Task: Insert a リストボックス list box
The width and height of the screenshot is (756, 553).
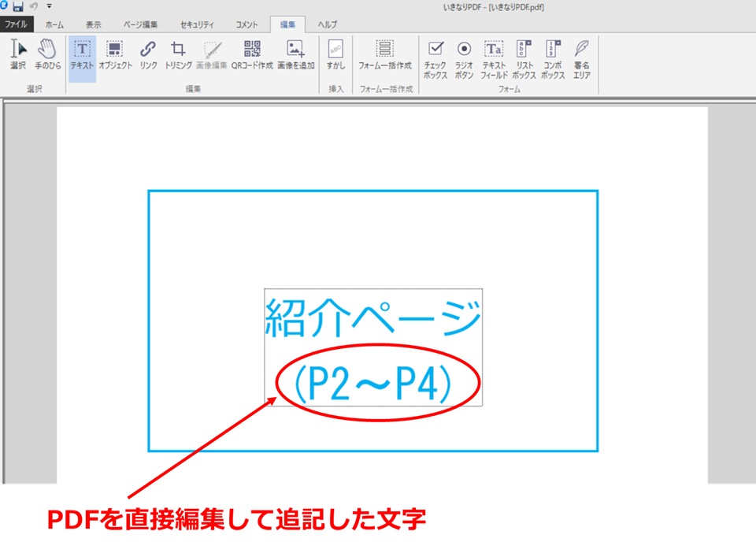Action: [524, 59]
